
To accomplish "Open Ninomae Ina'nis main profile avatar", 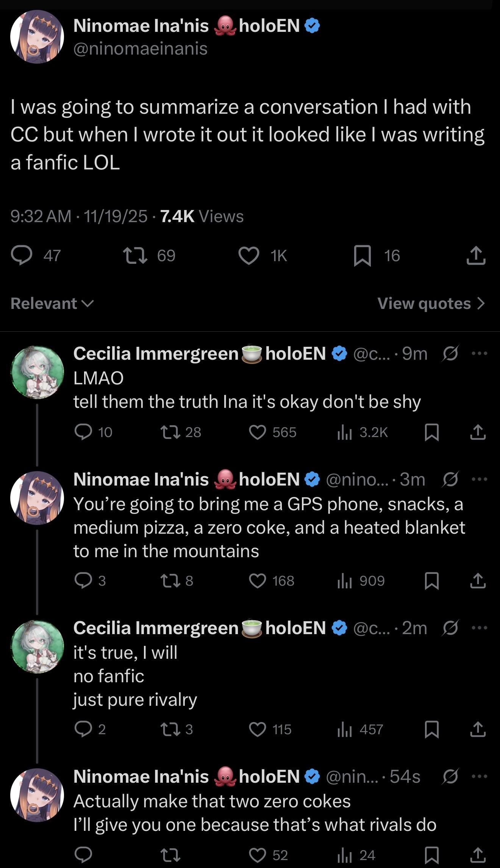I will coord(37,37).
